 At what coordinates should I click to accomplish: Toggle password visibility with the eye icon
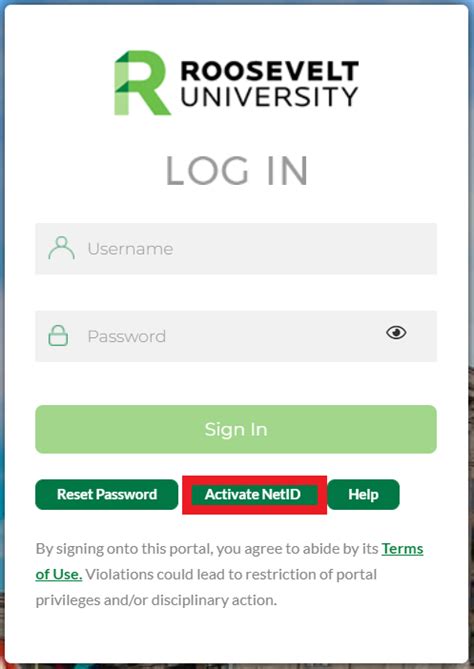click(396, 332)
